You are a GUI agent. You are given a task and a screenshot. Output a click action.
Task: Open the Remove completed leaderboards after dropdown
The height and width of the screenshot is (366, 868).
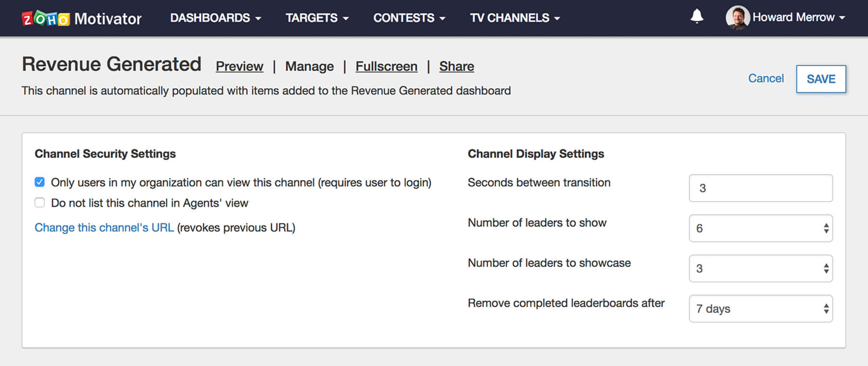[761, 309]
